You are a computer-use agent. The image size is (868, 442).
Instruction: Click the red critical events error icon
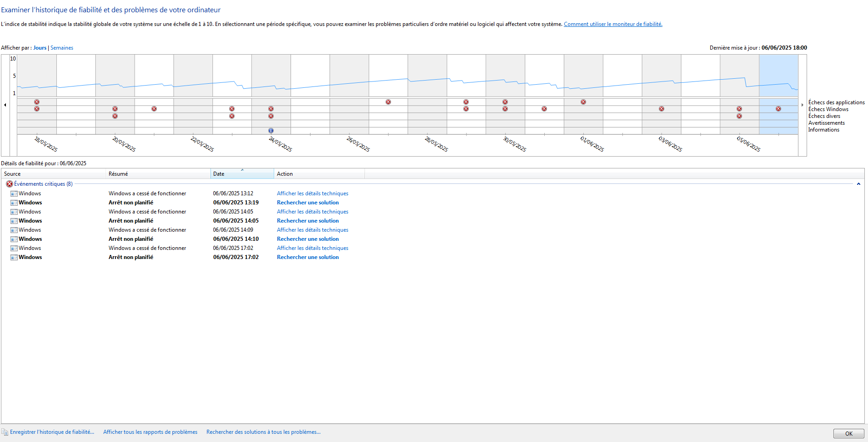coord(9,184)
